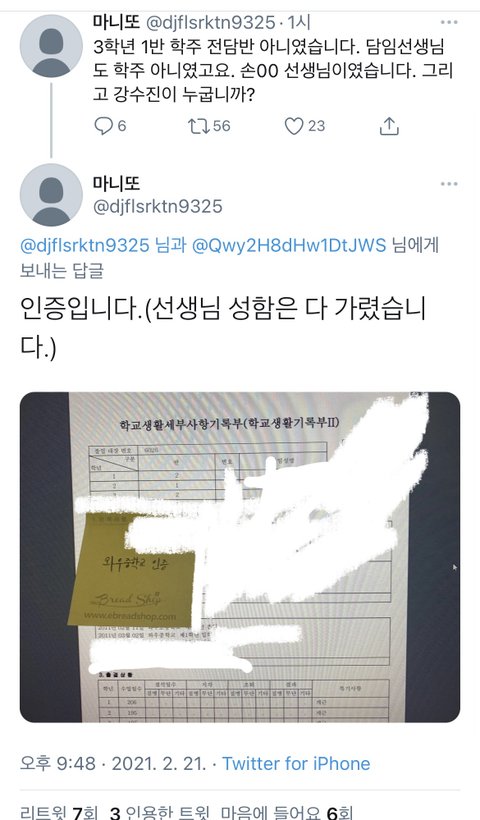
Task: Open the second tweet's three-dot menu
Action: tap(449, 184)
